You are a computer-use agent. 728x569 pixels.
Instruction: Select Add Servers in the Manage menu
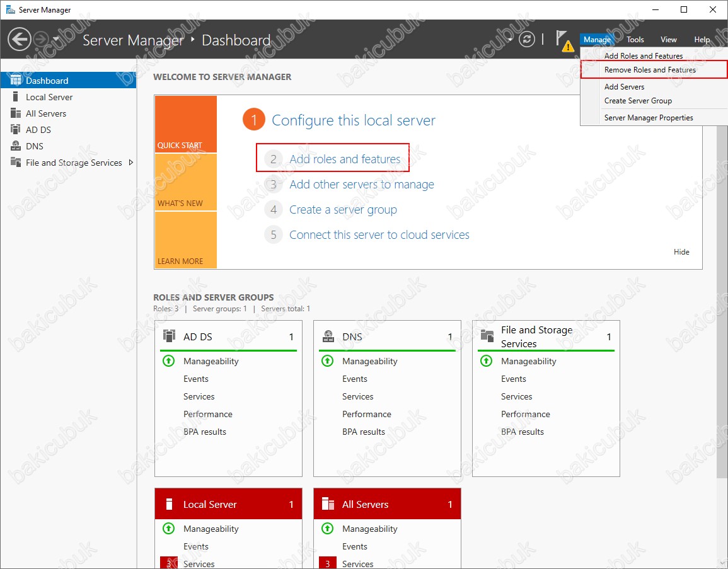click(x=624, y=87)
